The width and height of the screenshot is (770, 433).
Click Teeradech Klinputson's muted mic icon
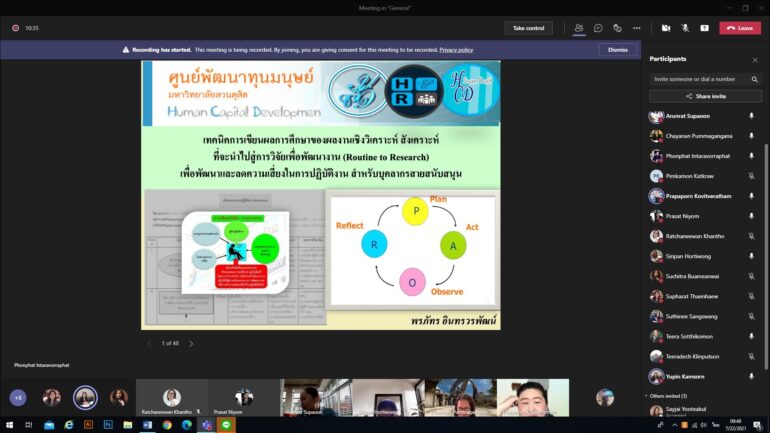[x=751, y=356]
